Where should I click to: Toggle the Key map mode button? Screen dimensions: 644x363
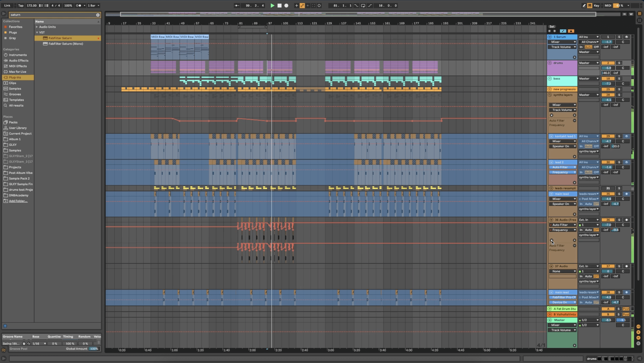coord(596,5)
